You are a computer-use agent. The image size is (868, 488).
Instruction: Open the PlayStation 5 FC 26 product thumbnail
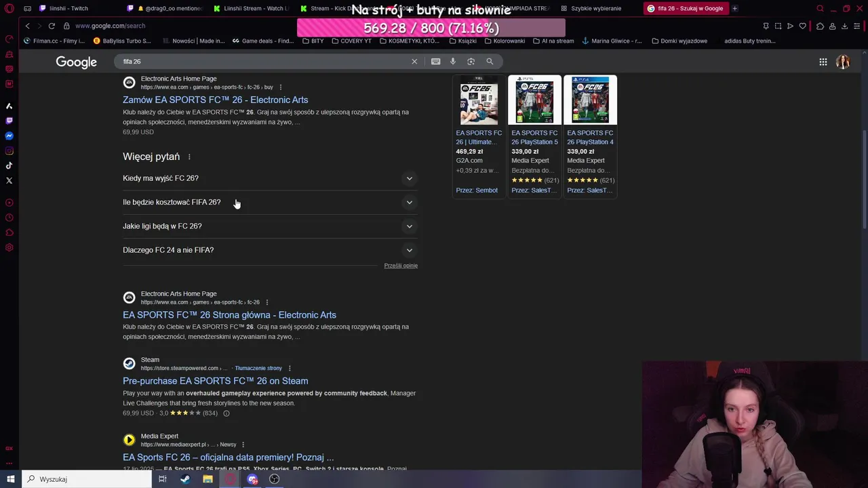[534, 100]
